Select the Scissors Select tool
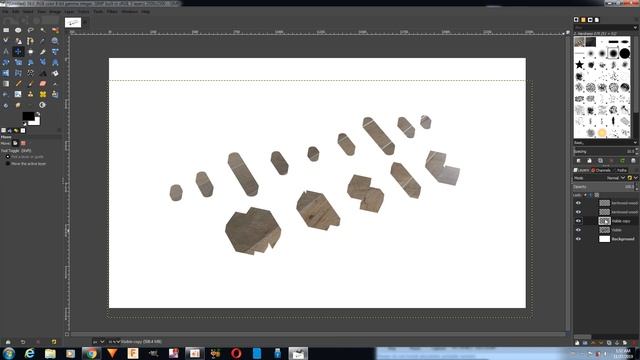This screenshot has width=640, height=360. pyautogui.click(x=6, y=41)
